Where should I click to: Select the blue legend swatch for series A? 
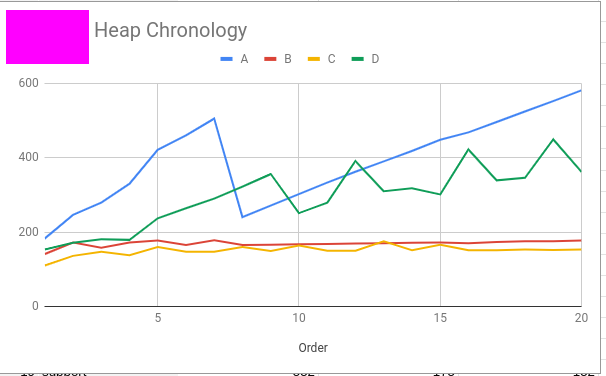(226, 59)
